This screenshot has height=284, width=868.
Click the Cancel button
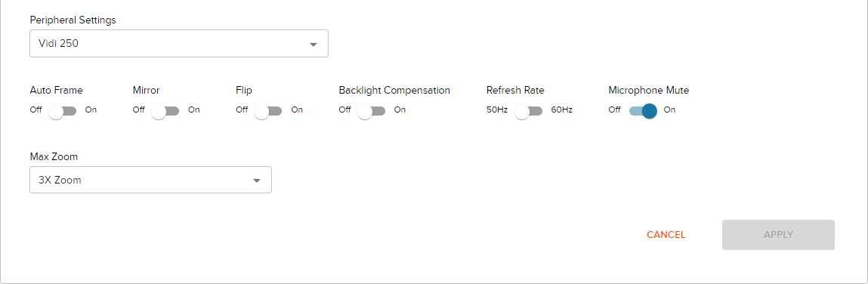point(666,235)
